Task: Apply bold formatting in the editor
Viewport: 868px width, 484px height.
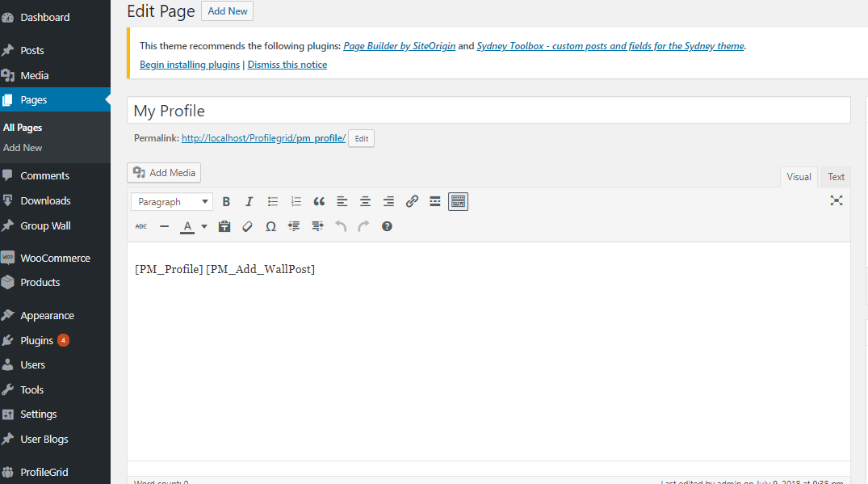Action: tap(226, 201)
